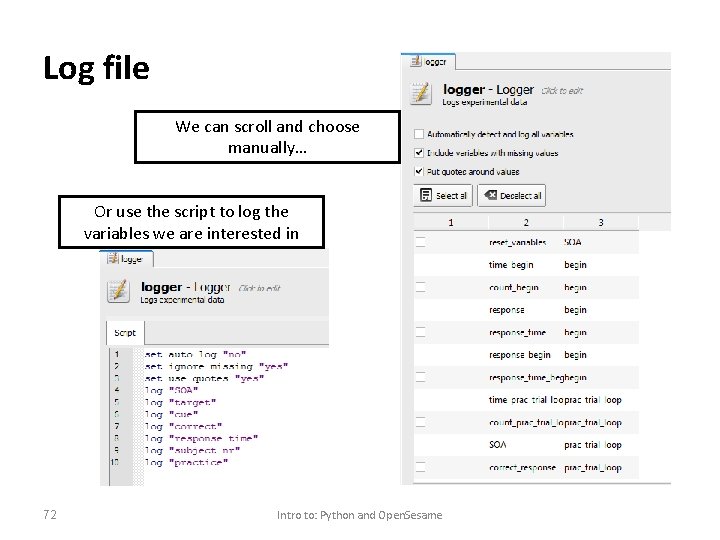
Task: Click the Deselect all button
Action: tap(512, 196)
